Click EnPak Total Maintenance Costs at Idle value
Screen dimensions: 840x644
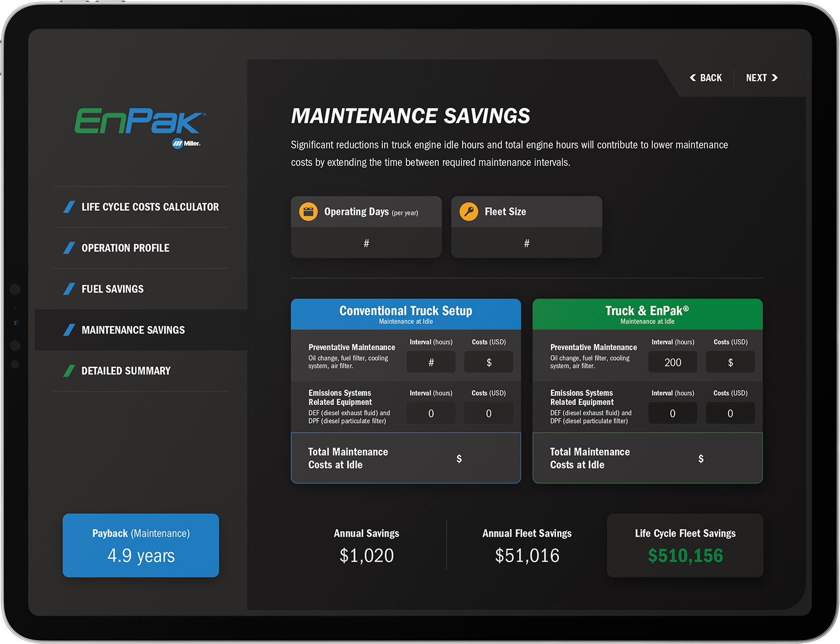click(701, 459)
